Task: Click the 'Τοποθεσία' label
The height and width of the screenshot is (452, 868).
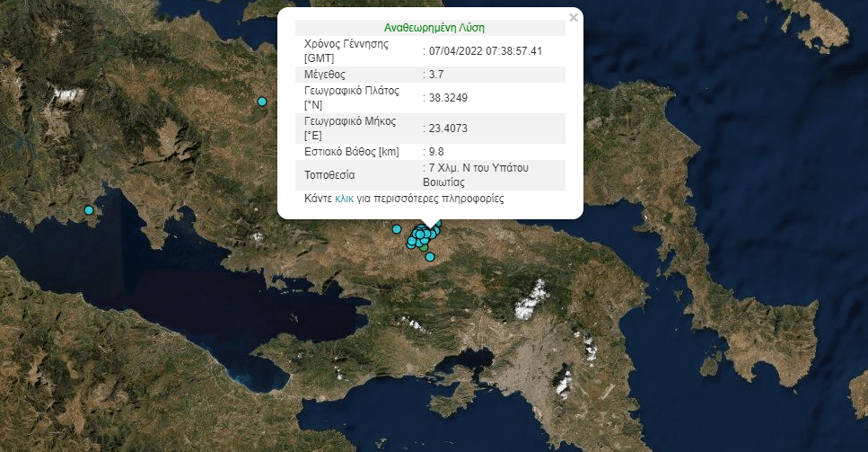Action: 329,175
